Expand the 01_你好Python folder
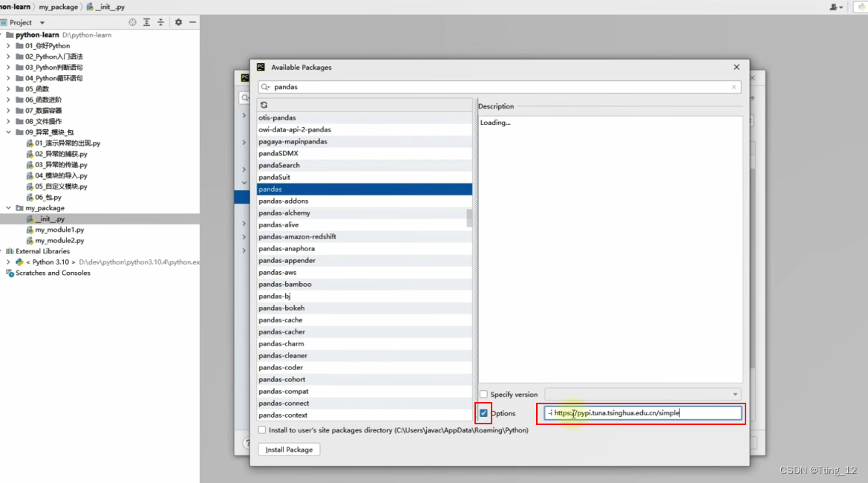The image size is (868, 483). 8,46
